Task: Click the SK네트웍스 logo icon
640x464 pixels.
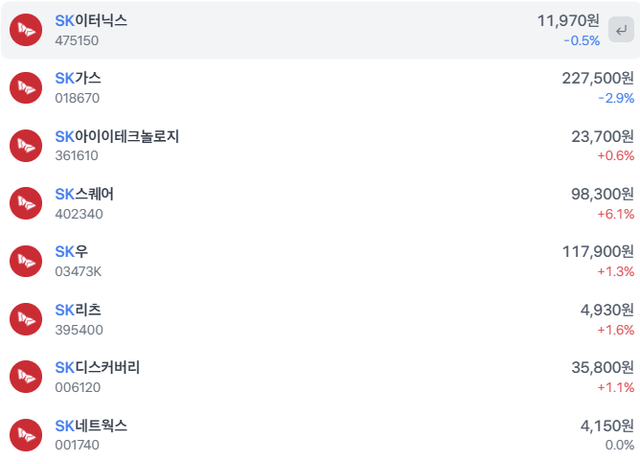Action: click(25, 435)
